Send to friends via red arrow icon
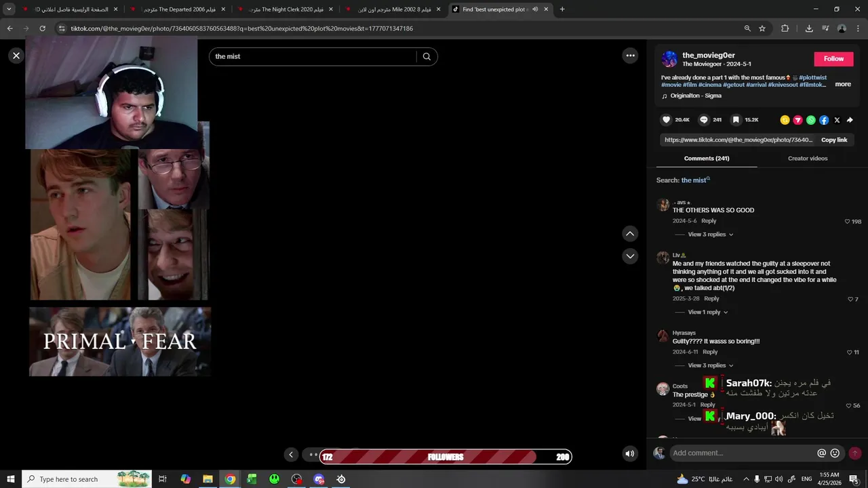This screenshot has height=488, width=868. coord(797,120)
